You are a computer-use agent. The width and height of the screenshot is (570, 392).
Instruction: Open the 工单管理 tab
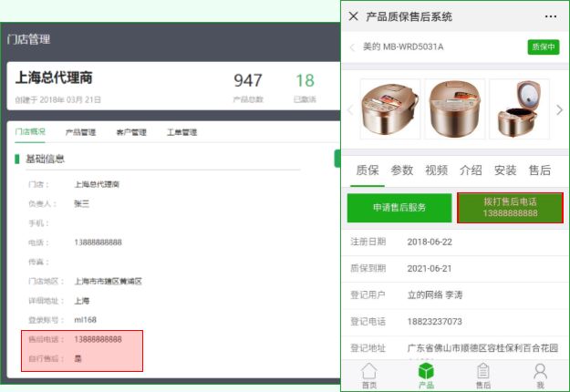coord(181,132)
